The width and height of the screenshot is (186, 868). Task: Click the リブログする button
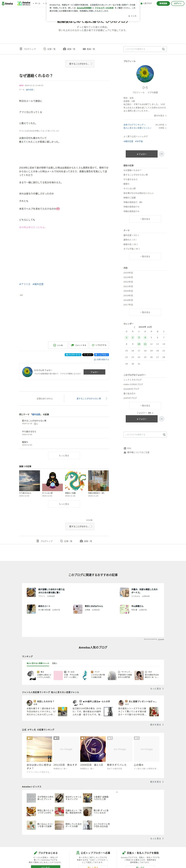click(99, 345)
